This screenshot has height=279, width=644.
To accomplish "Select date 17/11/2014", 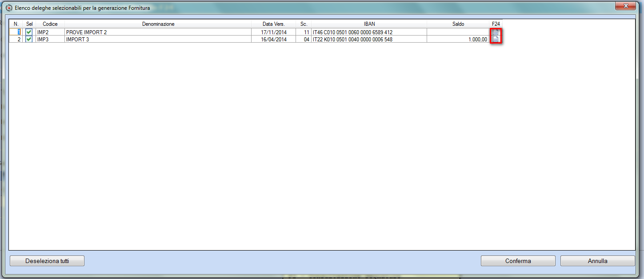I will click(274, 32).
